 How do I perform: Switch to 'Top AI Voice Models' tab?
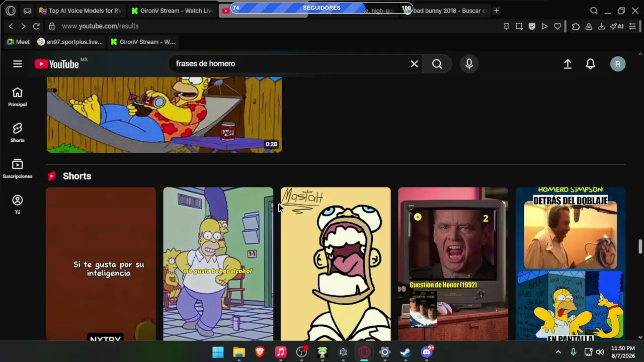coord(80,11)
